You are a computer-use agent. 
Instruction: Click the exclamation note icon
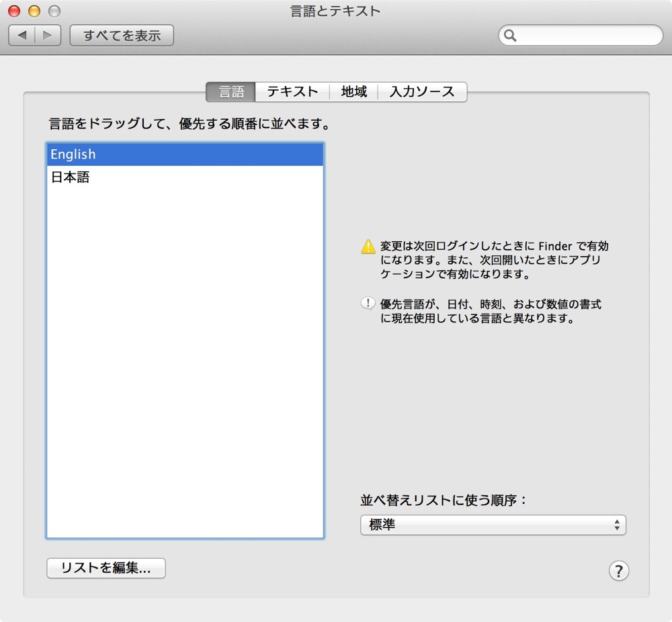(x=368, y=304)
